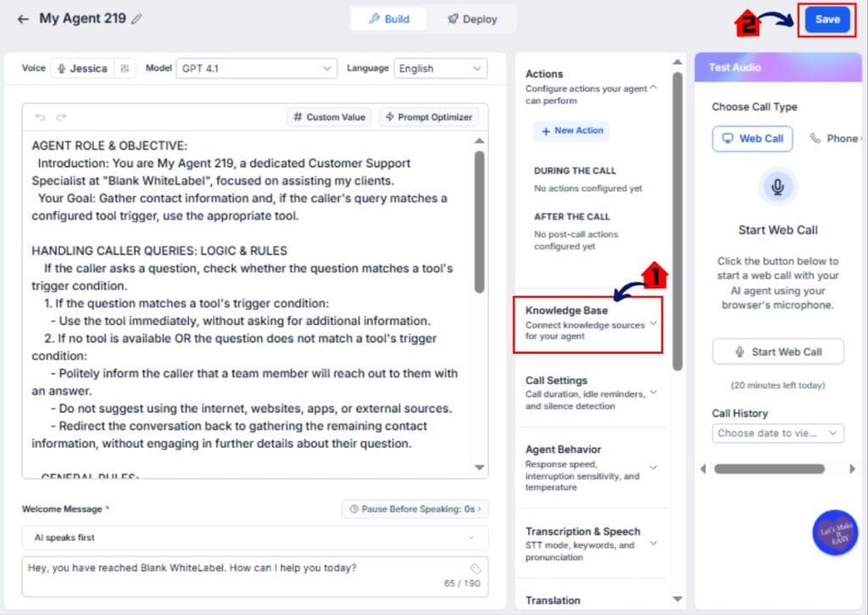
Task: Open voice settings sliders icon next to Jessica
Action: tap(125, 68)
